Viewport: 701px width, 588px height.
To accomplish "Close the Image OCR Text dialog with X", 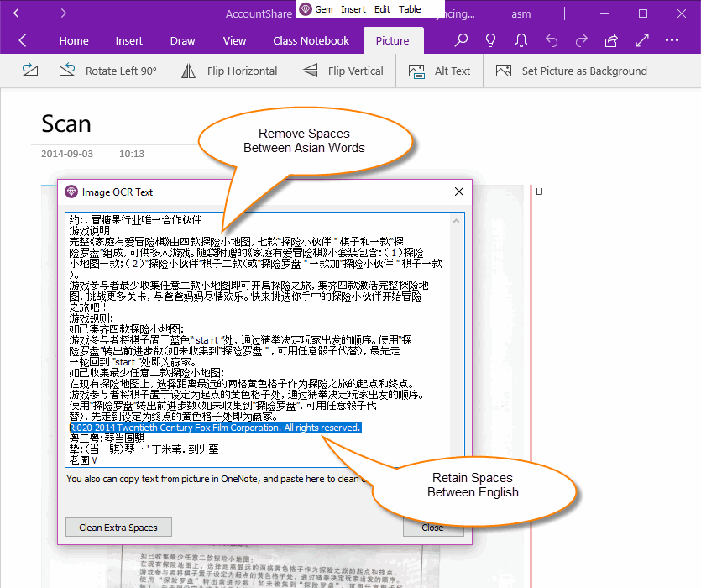I will coord(458,192).
